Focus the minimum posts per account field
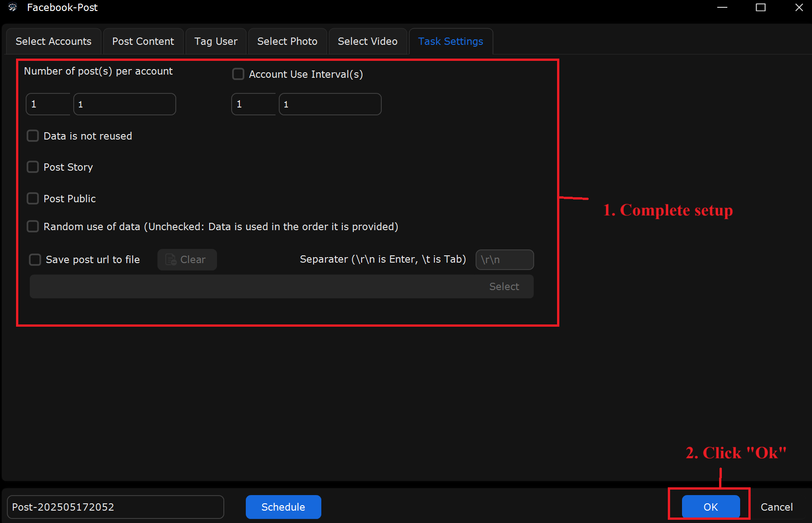 (x=48, y=104)
